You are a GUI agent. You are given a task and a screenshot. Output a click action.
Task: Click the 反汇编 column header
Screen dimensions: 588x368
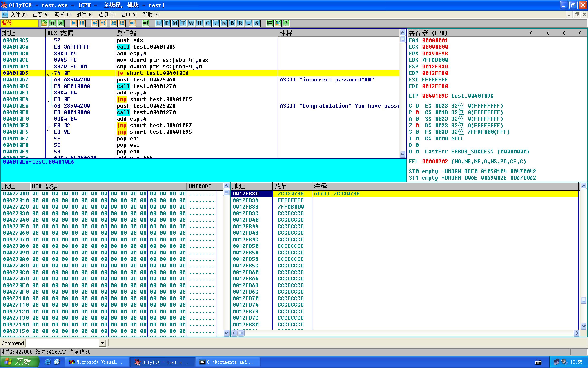(x=196, y=33)
